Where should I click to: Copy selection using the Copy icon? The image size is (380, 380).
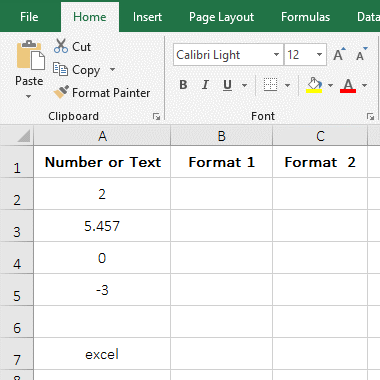[x=60, y=69]
